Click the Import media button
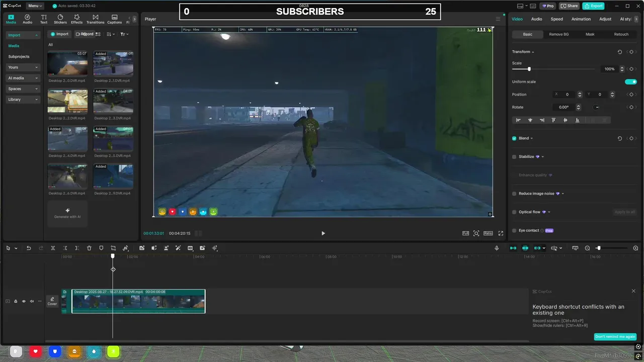The image size is (644, 362). (59, 34)
